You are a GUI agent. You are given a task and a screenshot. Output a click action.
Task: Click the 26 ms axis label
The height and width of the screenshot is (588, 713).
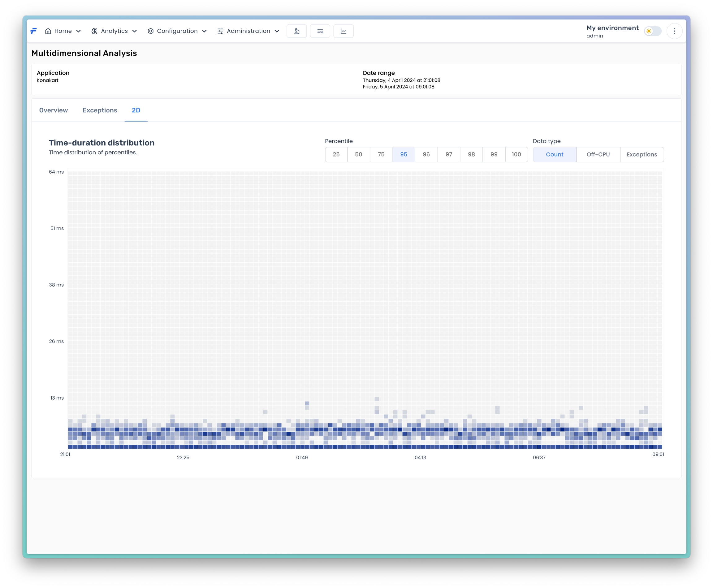[56, 341]
